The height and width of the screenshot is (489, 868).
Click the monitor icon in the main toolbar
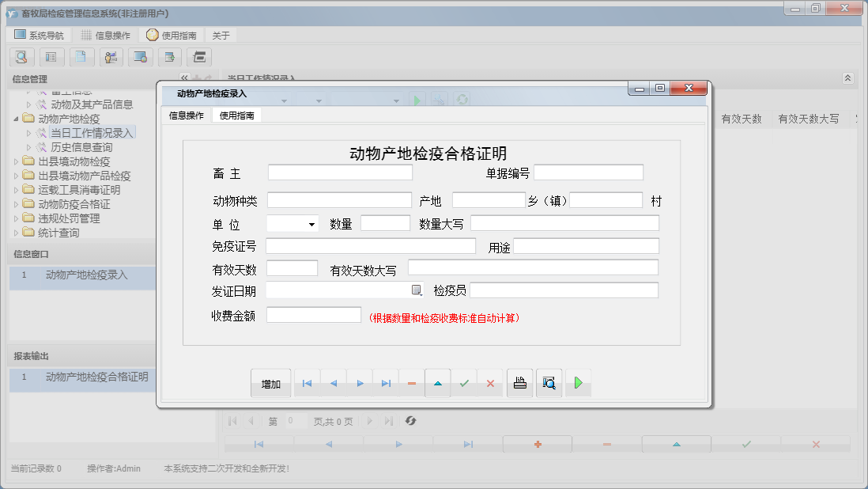click(141, 57)
